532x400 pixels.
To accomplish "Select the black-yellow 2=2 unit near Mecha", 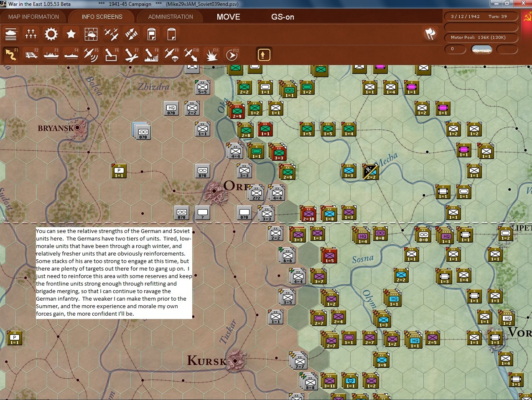I will [371, 171].
